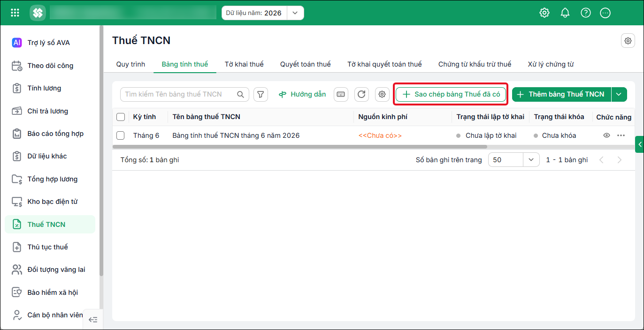Screen dimensions: 644x330
Task: Expand the green right-side panel arrow
Action: (639, 145)
